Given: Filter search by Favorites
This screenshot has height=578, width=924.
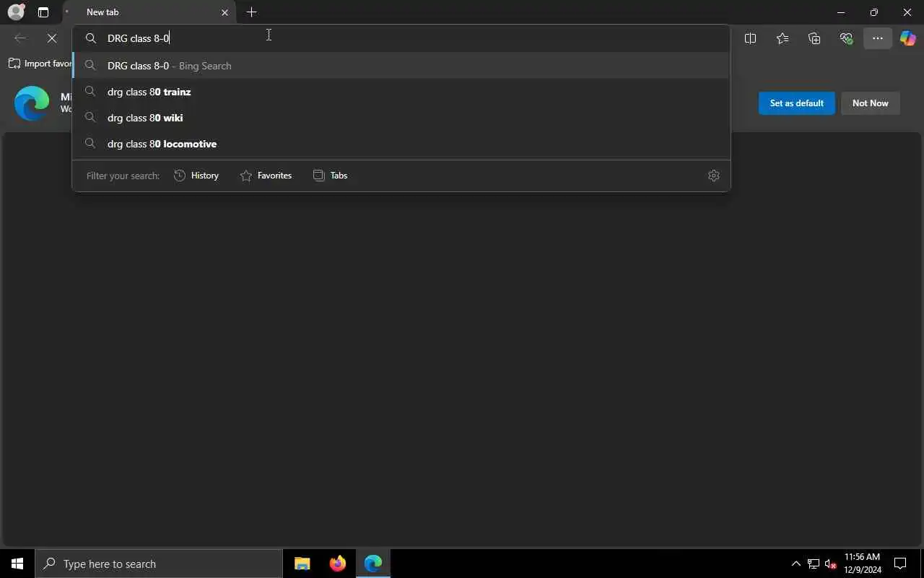Looking at the screenshot, I should tap(266, 176).
